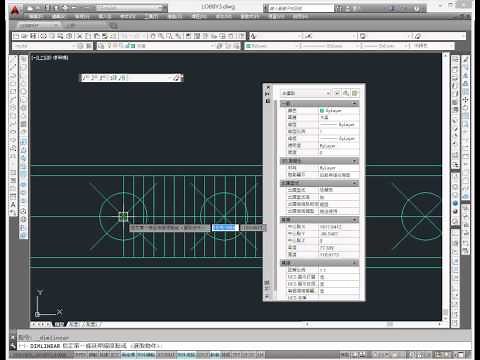Click the Cut scissors icon in Standard toolbar

80,36
